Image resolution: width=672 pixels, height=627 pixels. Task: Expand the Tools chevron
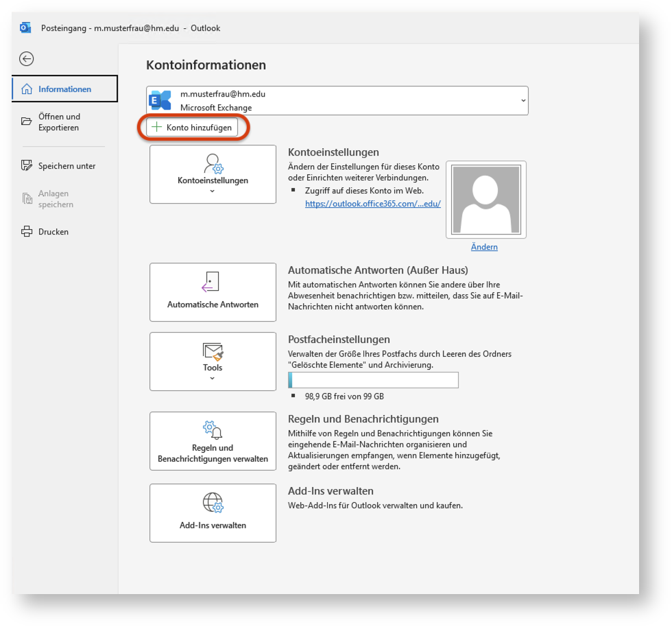(x=212, y=378)
